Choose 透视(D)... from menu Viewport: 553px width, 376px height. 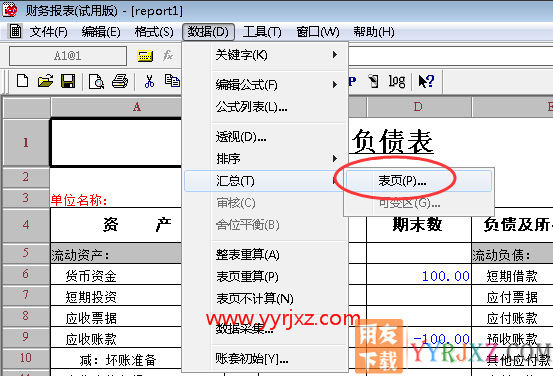[266, 137]
